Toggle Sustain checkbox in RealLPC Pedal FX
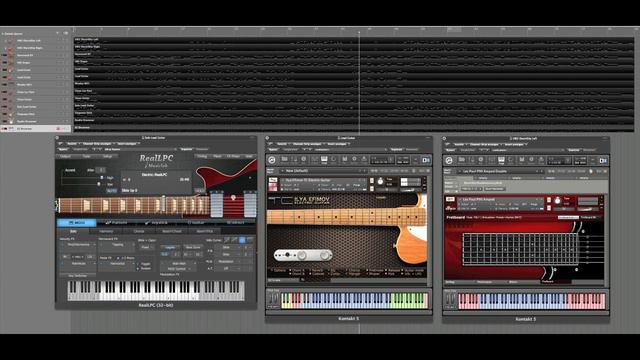640x360 pixels. [138, 269]
